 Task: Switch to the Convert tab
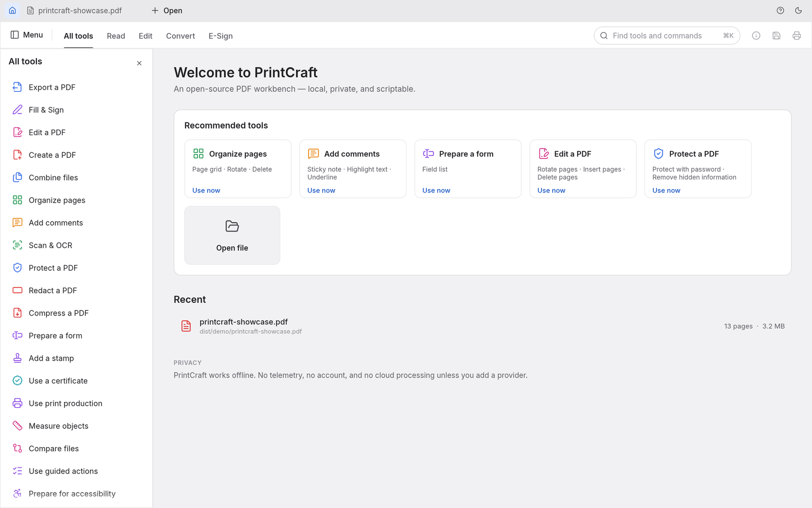coord(180,36)
